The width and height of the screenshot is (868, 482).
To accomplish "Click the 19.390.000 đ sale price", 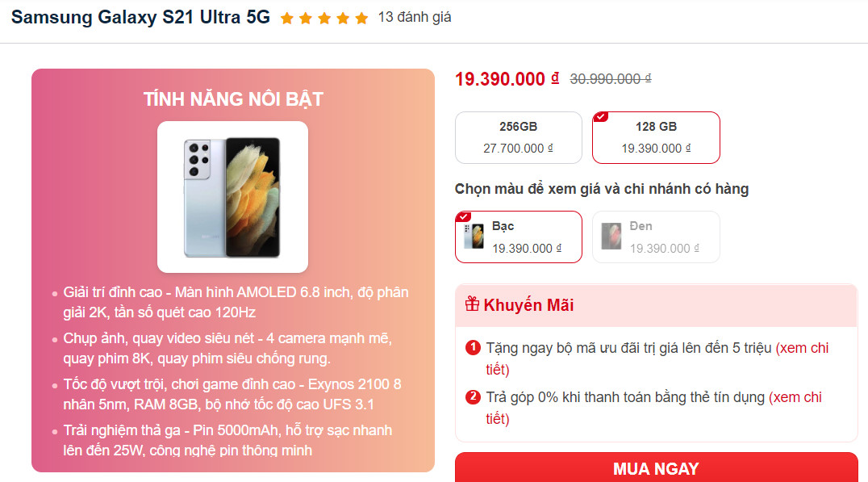I will tap(507, 78).
